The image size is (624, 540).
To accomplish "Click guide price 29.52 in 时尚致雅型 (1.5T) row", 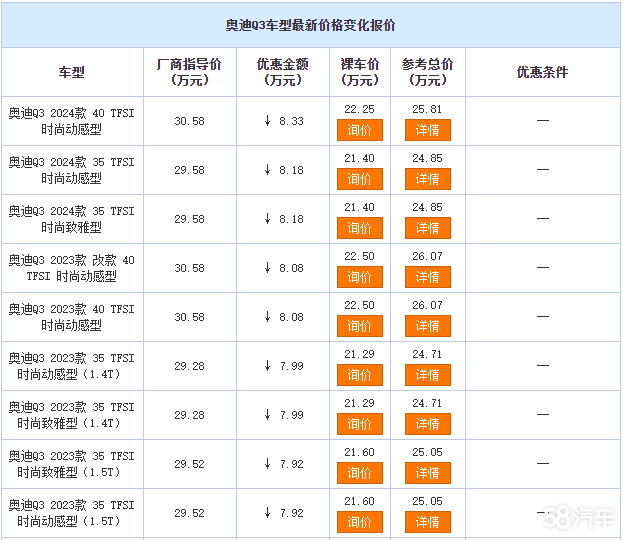I will pyautogui.click(x=189, y=464).
